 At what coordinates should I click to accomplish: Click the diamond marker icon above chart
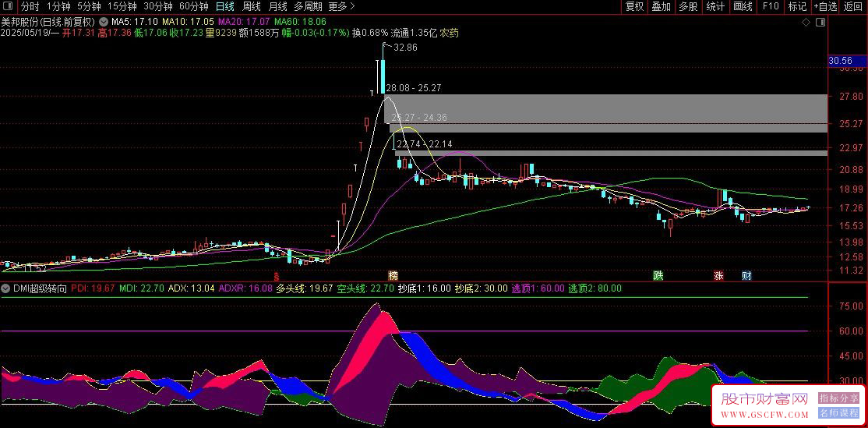pos(806,22)
